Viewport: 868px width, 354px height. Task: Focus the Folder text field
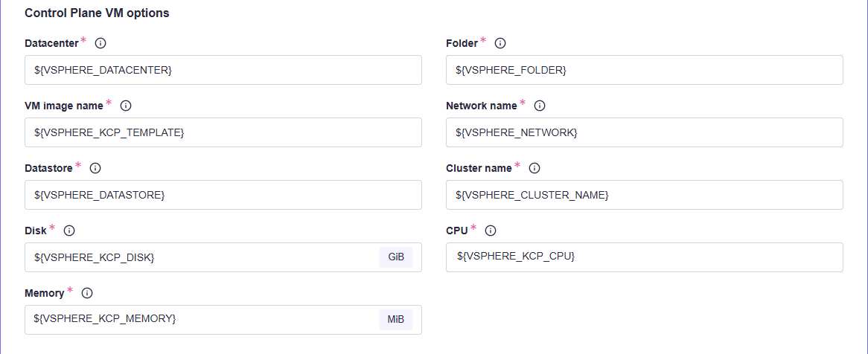coord(644,70)
